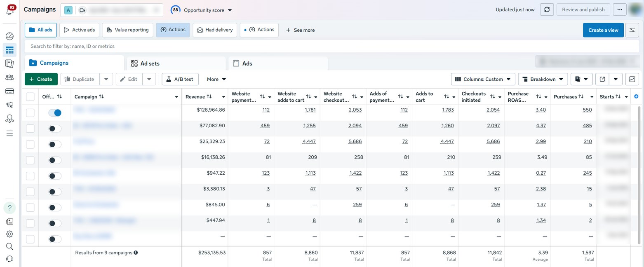Toggle the select-all header checkbox

pos(30,97)
